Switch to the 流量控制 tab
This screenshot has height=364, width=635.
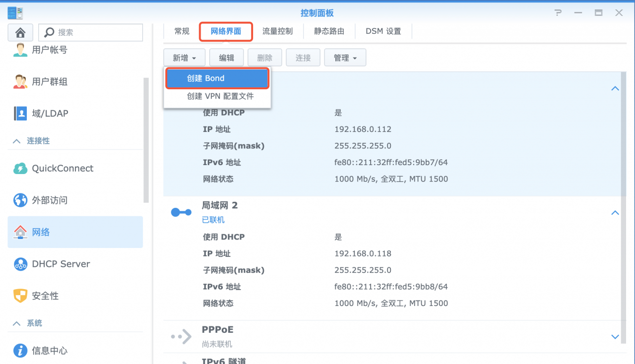pyautogui.click(x=277, y=31)
